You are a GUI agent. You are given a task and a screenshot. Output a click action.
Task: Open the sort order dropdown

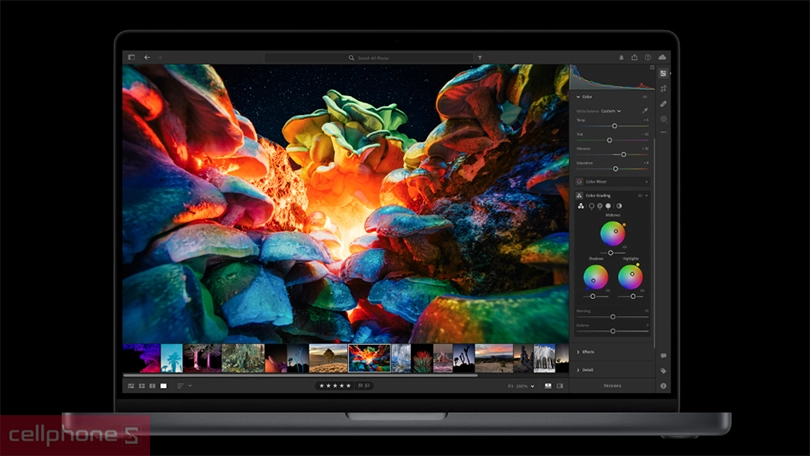[184, 386]
